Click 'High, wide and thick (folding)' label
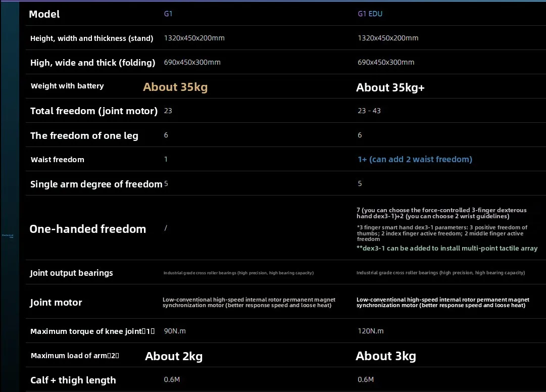Screen dimensions: 546x392 tap(92, 63)
